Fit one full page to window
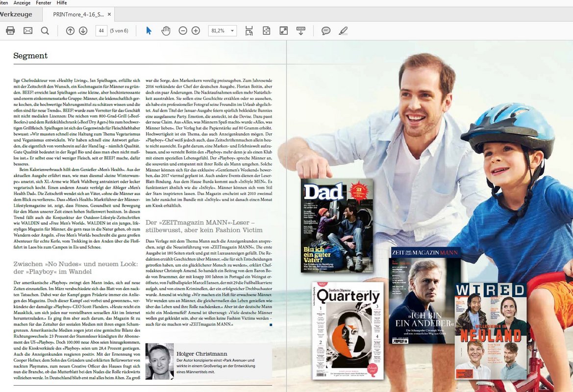The height and width of the screenshot is (392, 573). coord(266,31)
